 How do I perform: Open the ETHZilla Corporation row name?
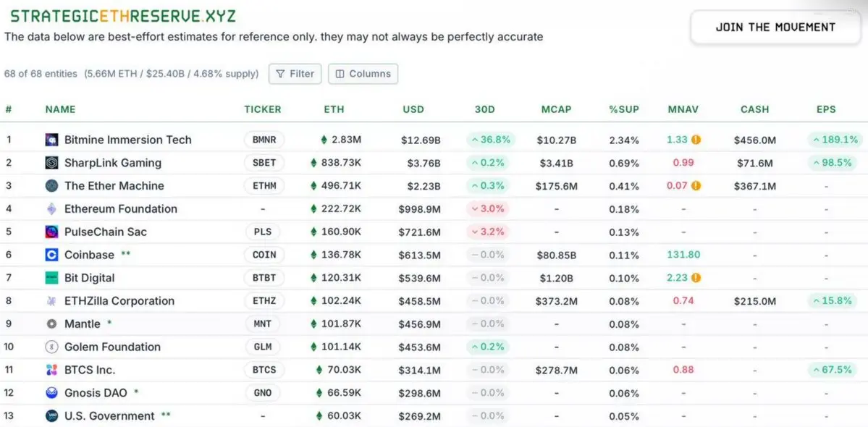tap(119, 301)
